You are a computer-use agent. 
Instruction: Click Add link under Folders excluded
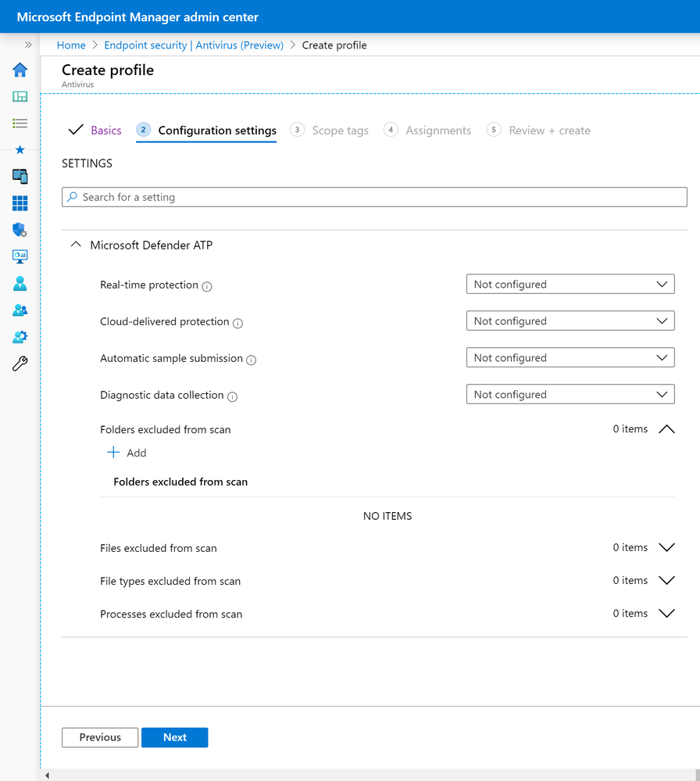coord(137,453)
